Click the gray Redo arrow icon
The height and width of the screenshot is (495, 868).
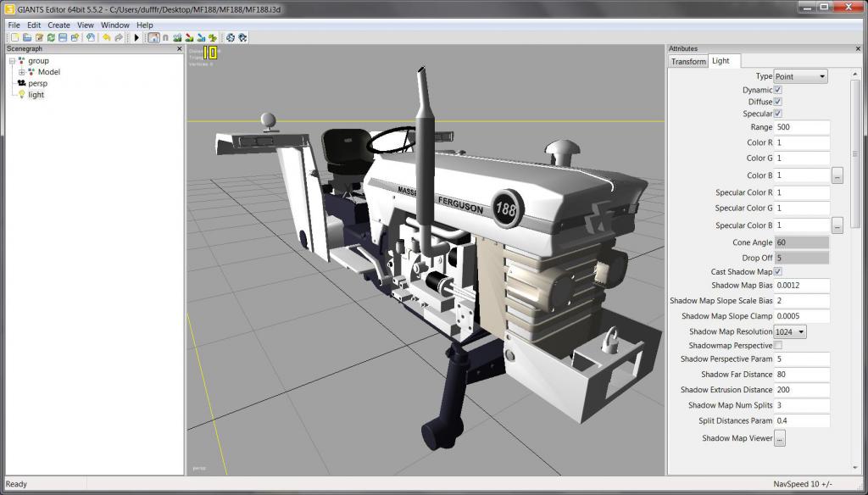coord(119,37)
